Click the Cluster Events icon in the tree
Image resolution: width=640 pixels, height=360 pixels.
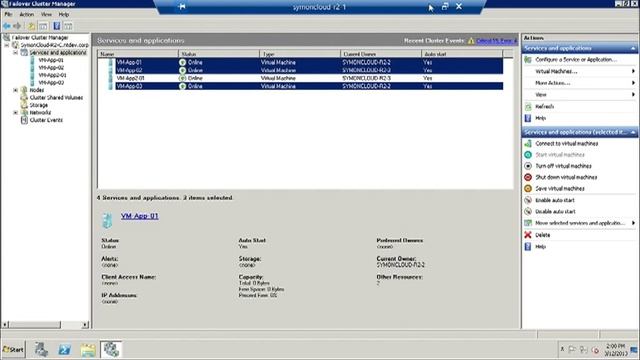tap(24, 120)
